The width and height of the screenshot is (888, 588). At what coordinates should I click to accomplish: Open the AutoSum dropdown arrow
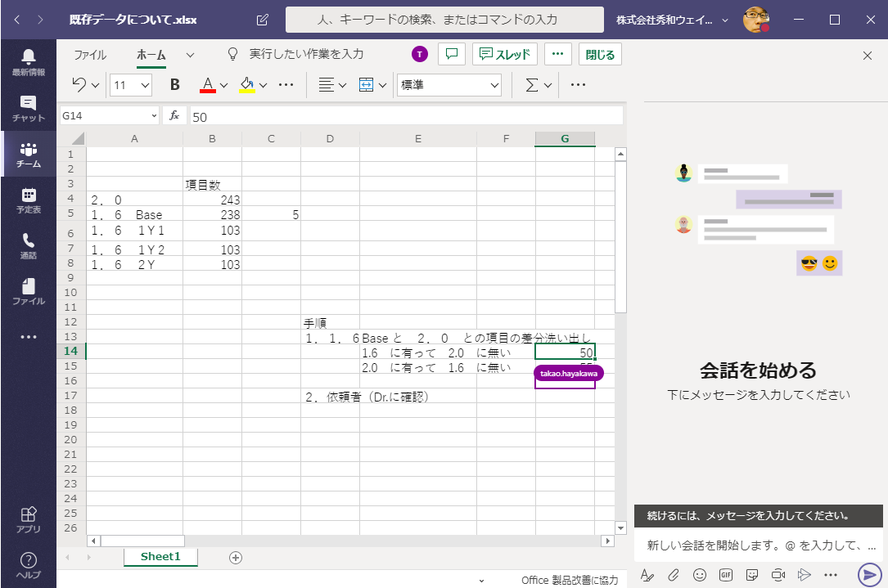[x=548, y=84]
